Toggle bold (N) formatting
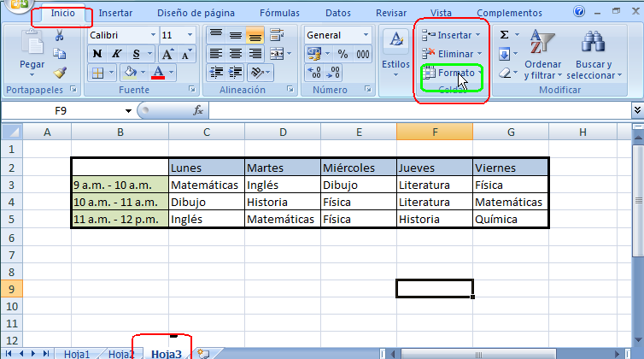Image resolution: width=644 pixels, height=359 pixels. tap(97, 54)
